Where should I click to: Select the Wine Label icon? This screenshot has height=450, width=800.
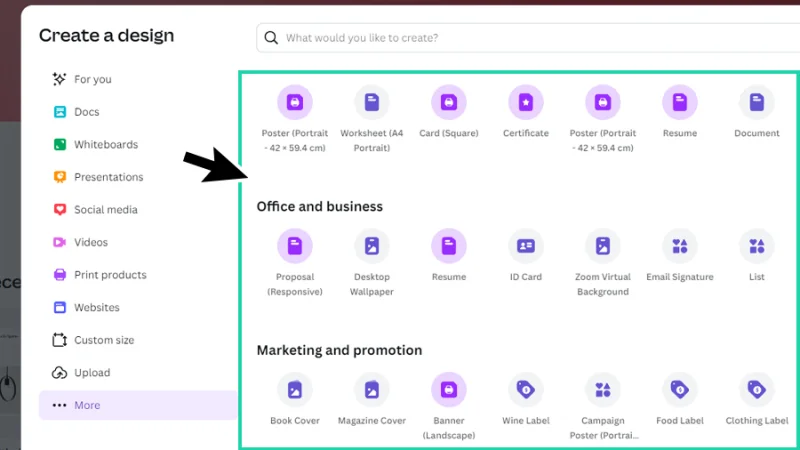click(x=526, y=390)
